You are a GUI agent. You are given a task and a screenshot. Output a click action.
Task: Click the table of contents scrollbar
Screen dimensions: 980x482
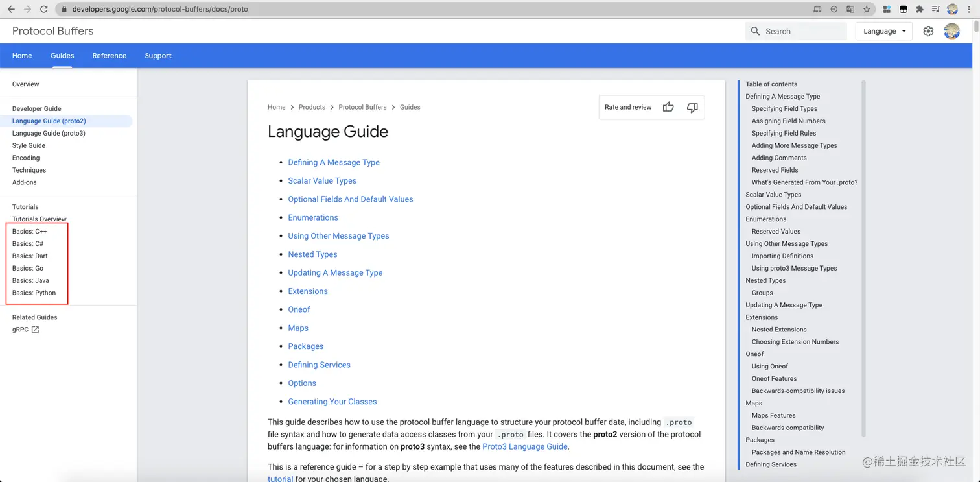pos(863,258)
